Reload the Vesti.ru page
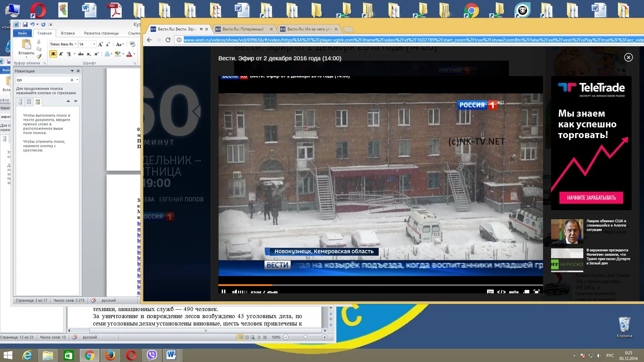The height and width of the screenshot is (362, 644). click(168, 40)
